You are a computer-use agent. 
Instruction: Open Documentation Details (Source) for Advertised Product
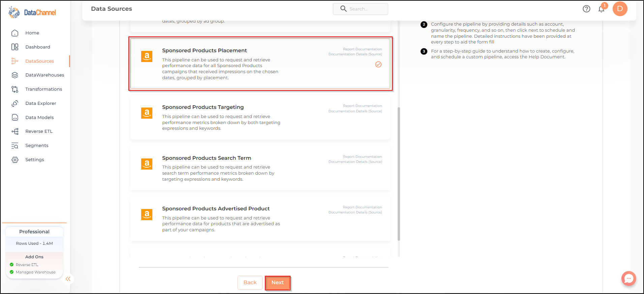[355, 212]
